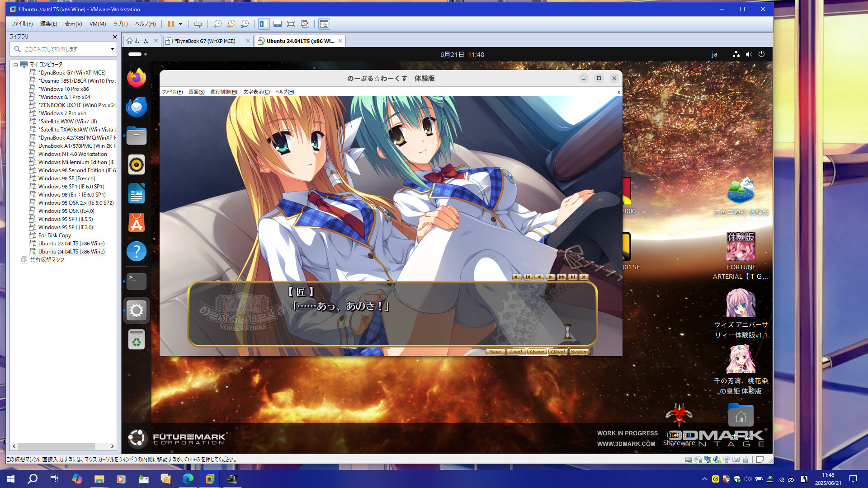Open Ubuntu App Center from the dock

pos(137,222)
